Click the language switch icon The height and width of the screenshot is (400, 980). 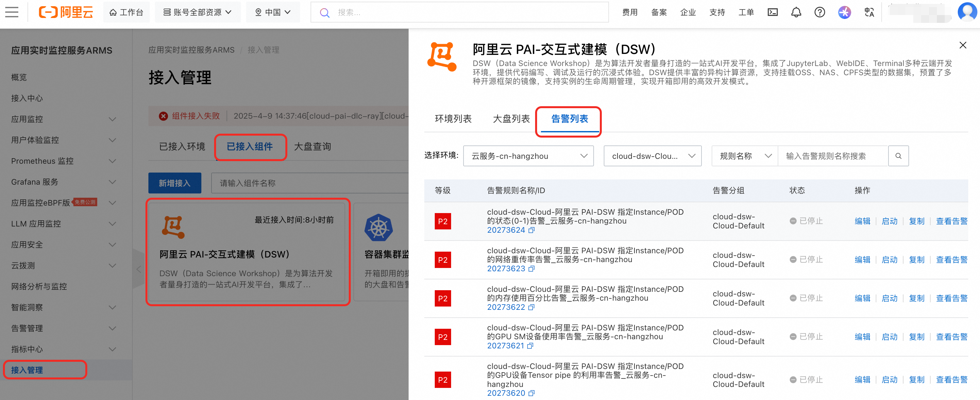tap(869, 12)
